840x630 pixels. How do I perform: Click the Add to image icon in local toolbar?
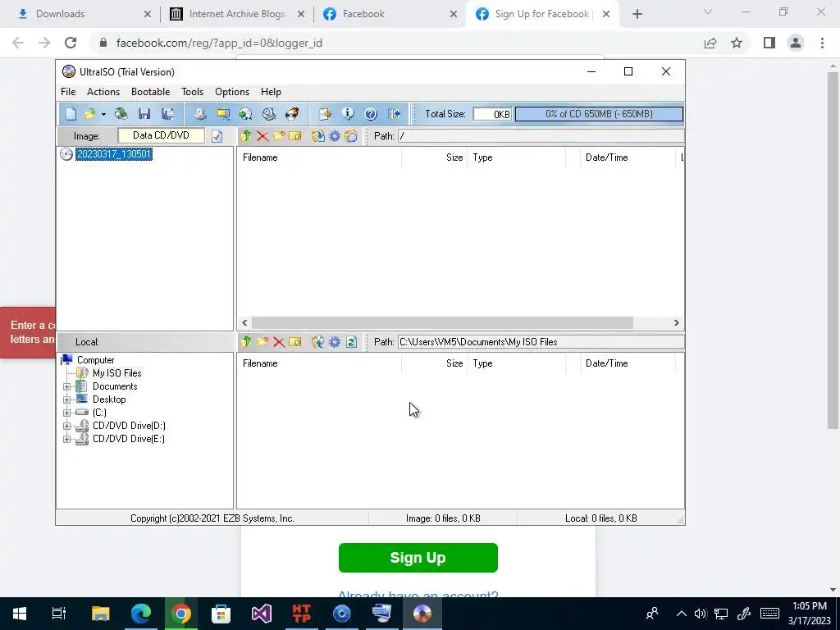point(318,342)
